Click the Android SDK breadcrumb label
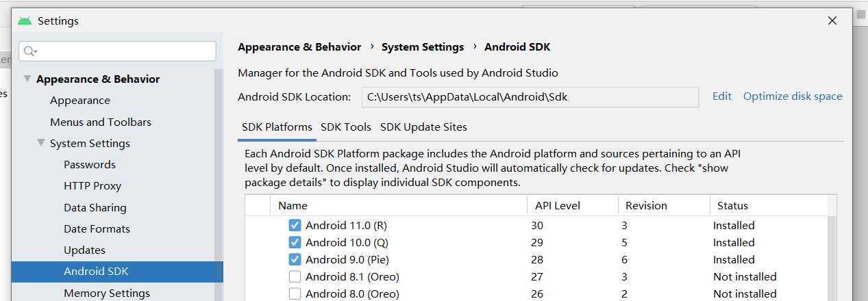868x301 pixels. (x=517, y=47)
